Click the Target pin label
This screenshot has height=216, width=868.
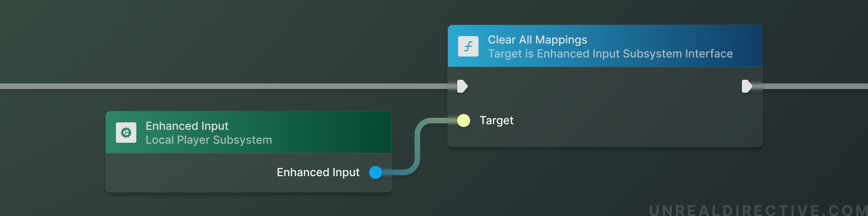496,121
